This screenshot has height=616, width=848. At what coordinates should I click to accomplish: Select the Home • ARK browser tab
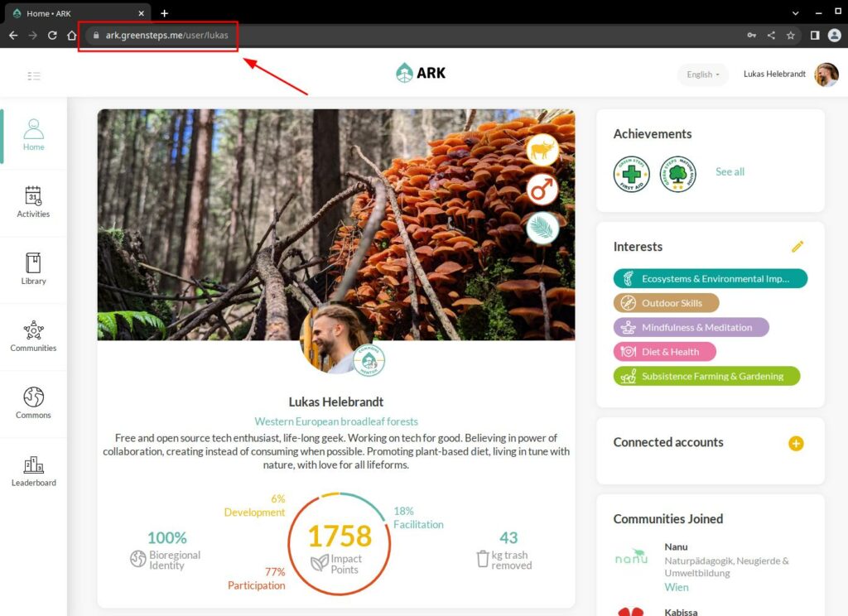(79, 13)
